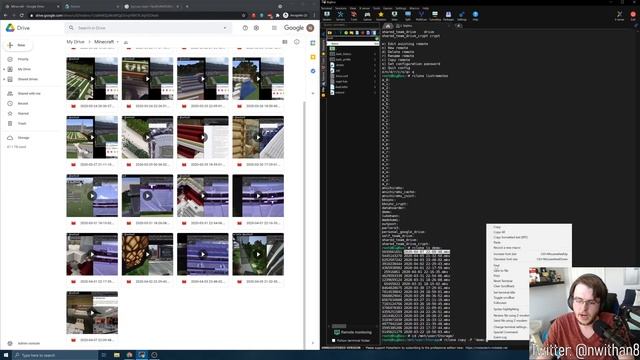Select the Split terminal toolbar icon
The height and width of the screenshot is (360, 640).
[x=408, y=15]
